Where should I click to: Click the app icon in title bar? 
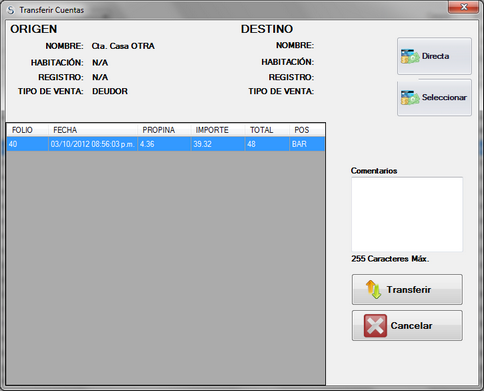(x=11, y=10)
